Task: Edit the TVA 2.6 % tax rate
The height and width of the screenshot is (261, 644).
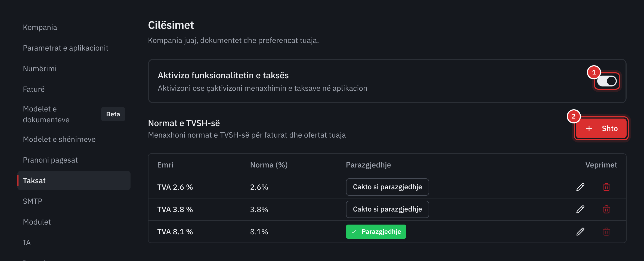Action: click(580, 187)
